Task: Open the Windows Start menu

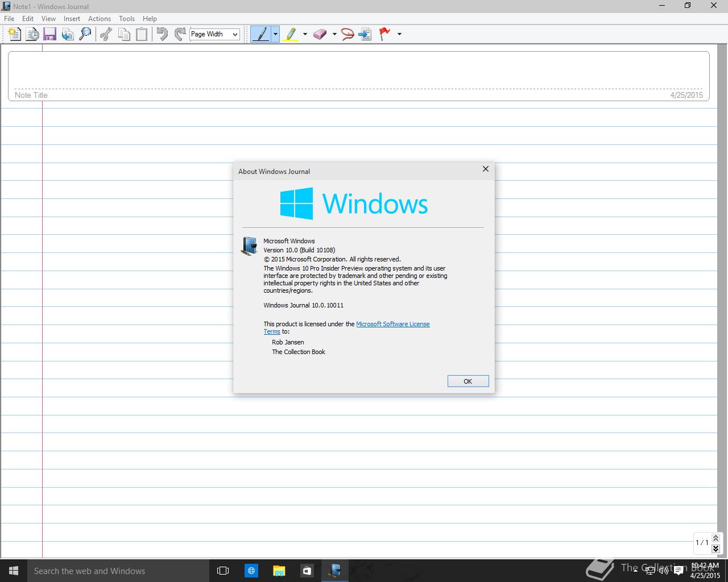Action: click(x=14, y=571)
